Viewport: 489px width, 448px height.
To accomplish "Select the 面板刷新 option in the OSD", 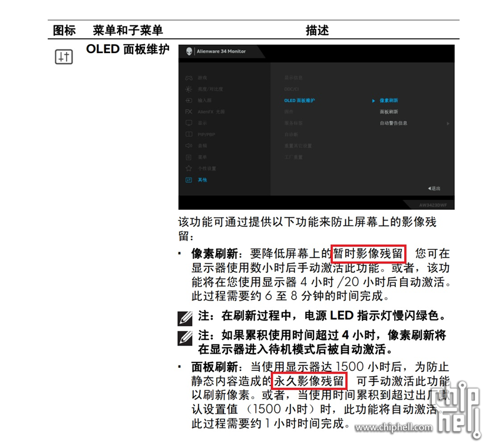I will click(389, 111).
